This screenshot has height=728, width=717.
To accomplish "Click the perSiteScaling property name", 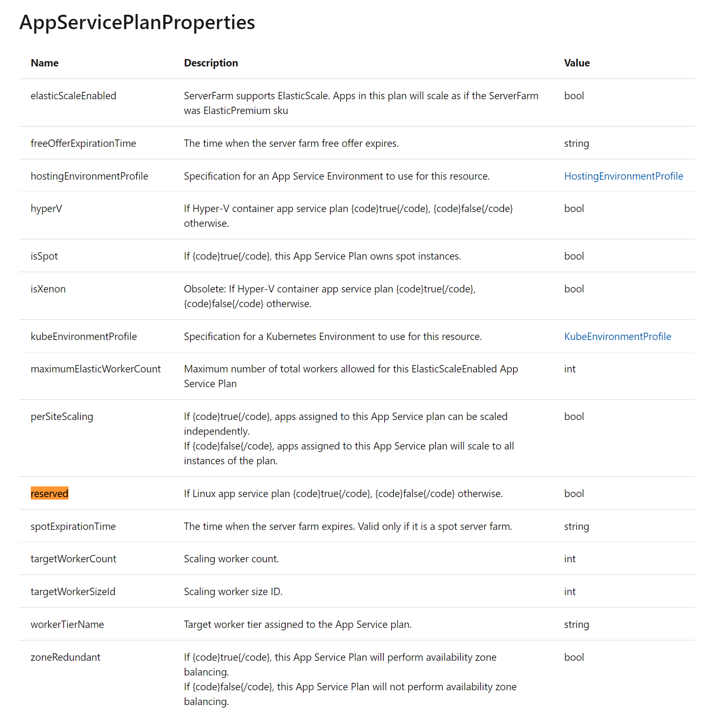I will click(62, 416).
